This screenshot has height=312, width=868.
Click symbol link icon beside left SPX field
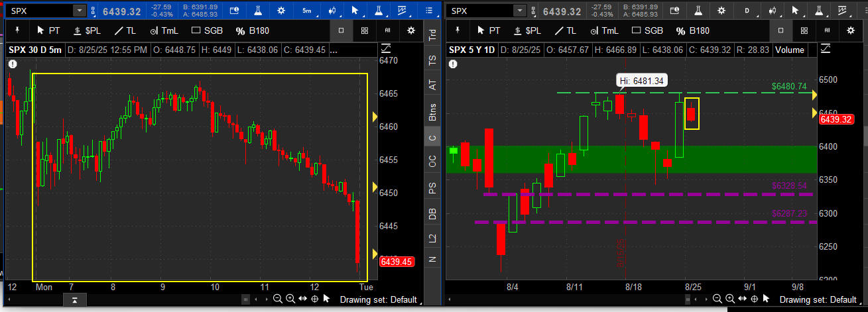click(x=93, y=11)
